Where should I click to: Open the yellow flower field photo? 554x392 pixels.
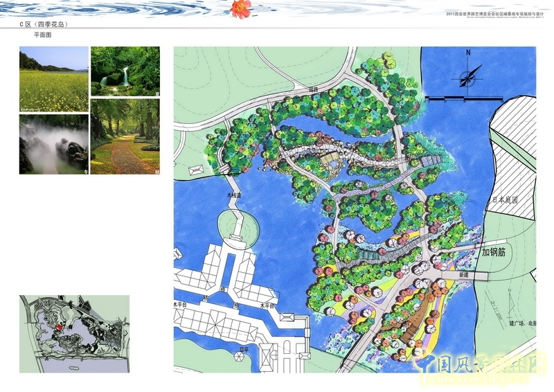click(53, 79)
